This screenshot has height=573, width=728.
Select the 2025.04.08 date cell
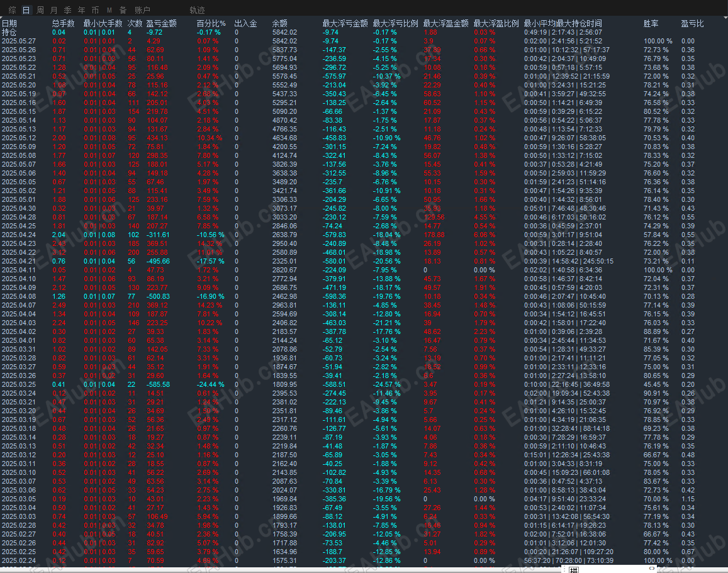click(19, 296)
